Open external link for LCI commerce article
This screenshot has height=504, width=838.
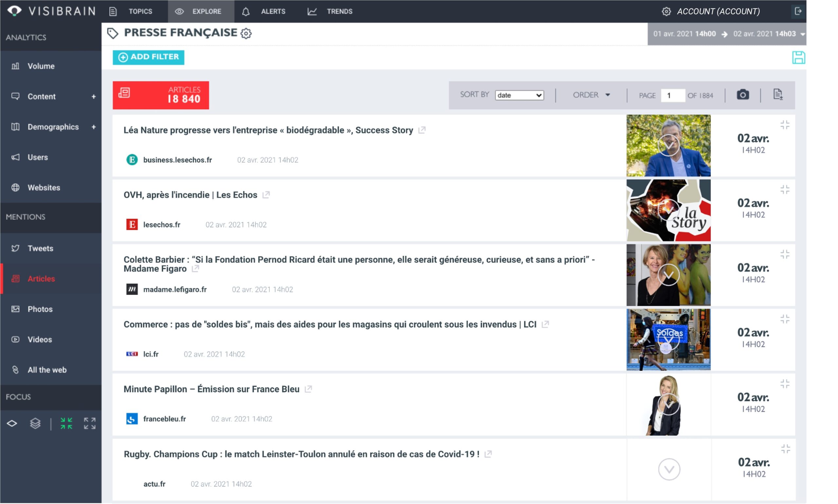click(x=545, y=324)
